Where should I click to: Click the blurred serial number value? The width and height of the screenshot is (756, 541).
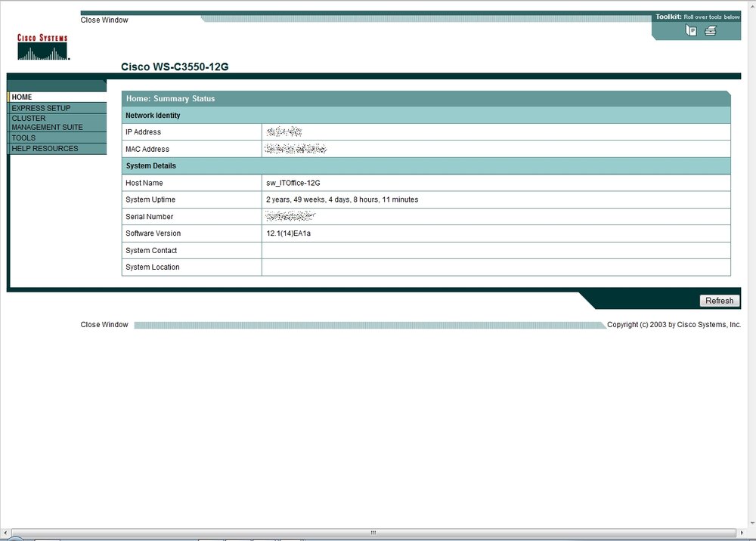[290, 216]
